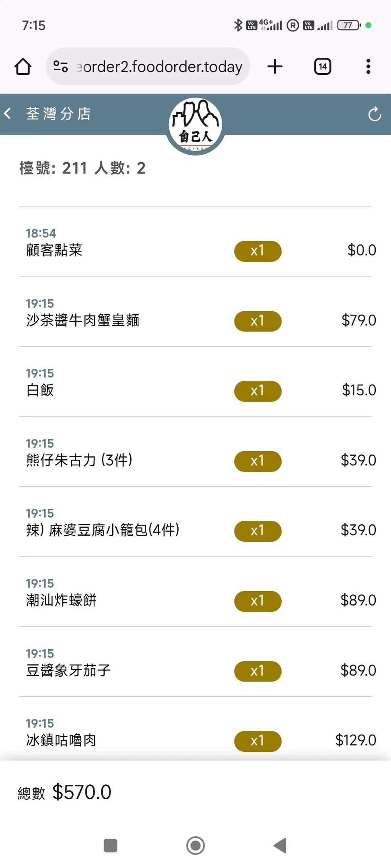This screenshot has height=868, width=391.
Task: Open site info icon in address bar
Action: click(61, 67)
